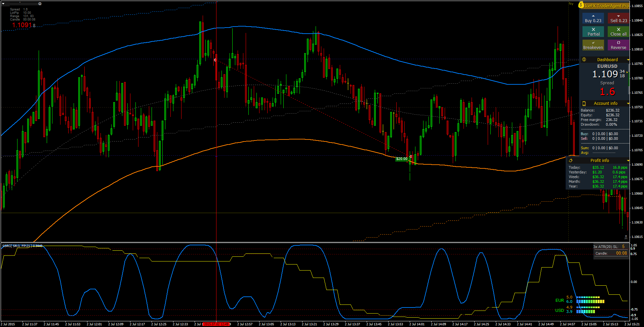Collapse the Profit info section arrow
This screenshot has height=327, width=644.
coord(628,161)
